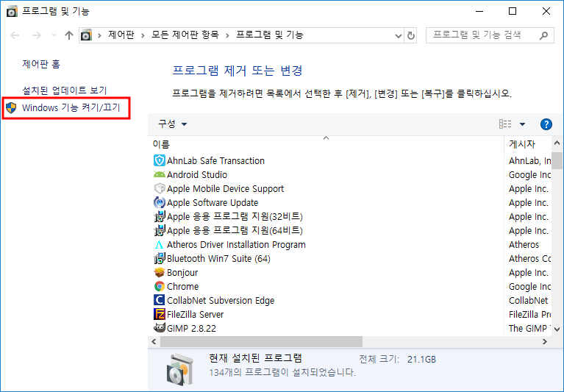Screen dimensions: 564x392
Task: Click the icon for Apple 응용 프로그램 지원(32비트)
Action: pyautogui.click(x=160, y=216)
